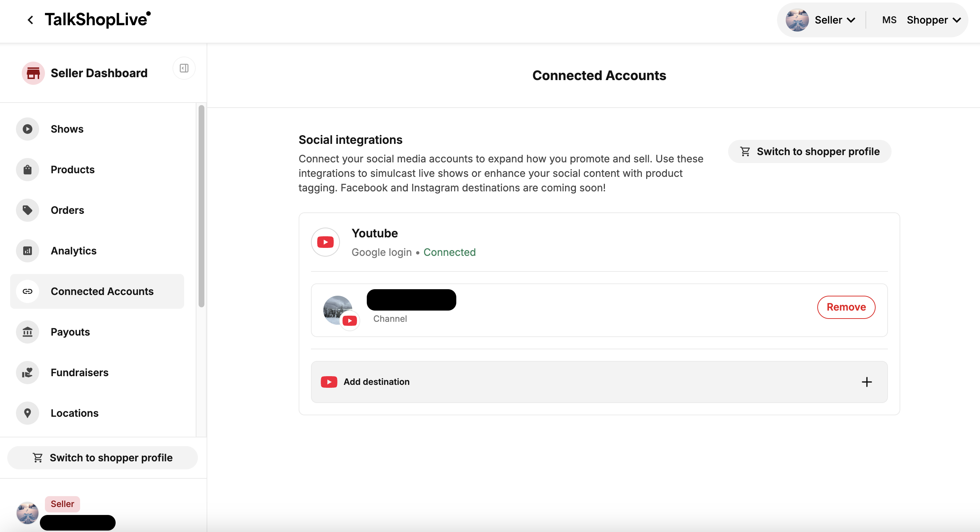
Task: Click the Products shopping bag icon
Action: (x=28, y=170)
